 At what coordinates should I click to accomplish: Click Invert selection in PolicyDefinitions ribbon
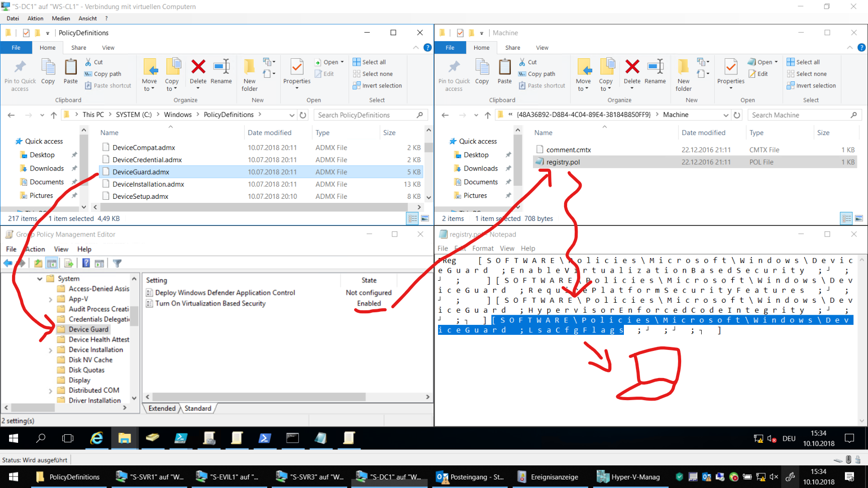(x=377, y=85)
